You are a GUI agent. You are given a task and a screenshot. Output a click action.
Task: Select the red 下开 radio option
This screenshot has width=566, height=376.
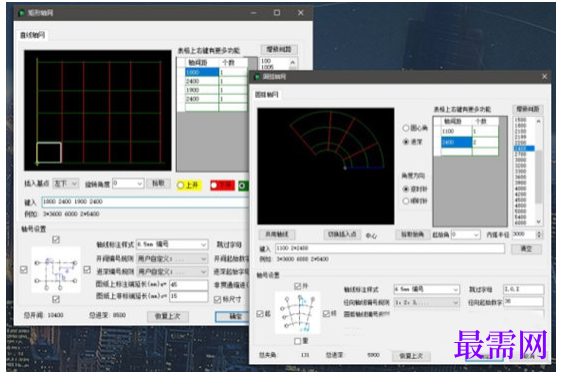coord(222,185)
